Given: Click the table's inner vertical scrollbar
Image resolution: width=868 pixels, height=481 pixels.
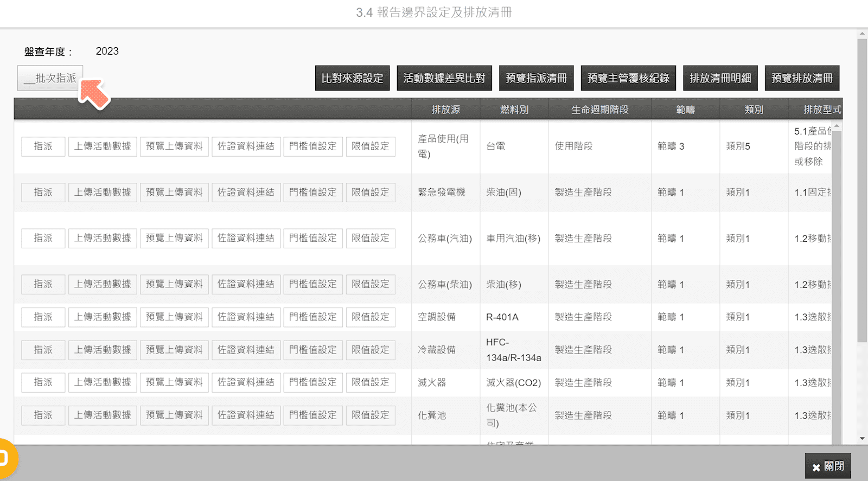Looking at the screenshot, I should (836, 282).
